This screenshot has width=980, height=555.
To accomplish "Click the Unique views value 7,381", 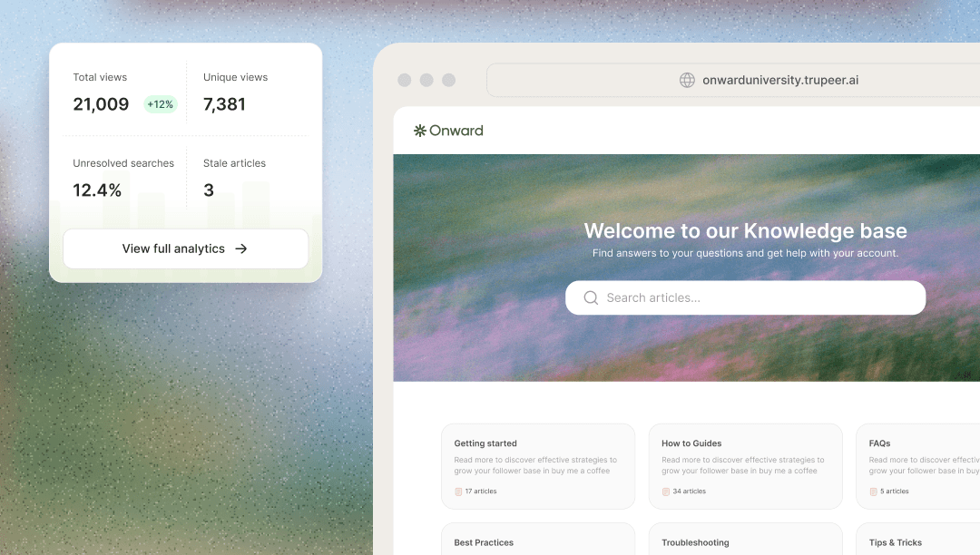I will [224, 104].
